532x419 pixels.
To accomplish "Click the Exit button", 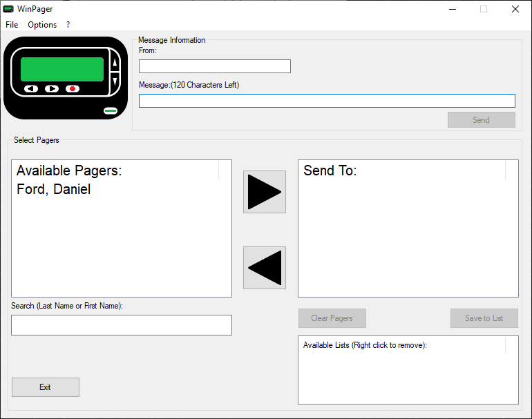I will click(45, 387).
